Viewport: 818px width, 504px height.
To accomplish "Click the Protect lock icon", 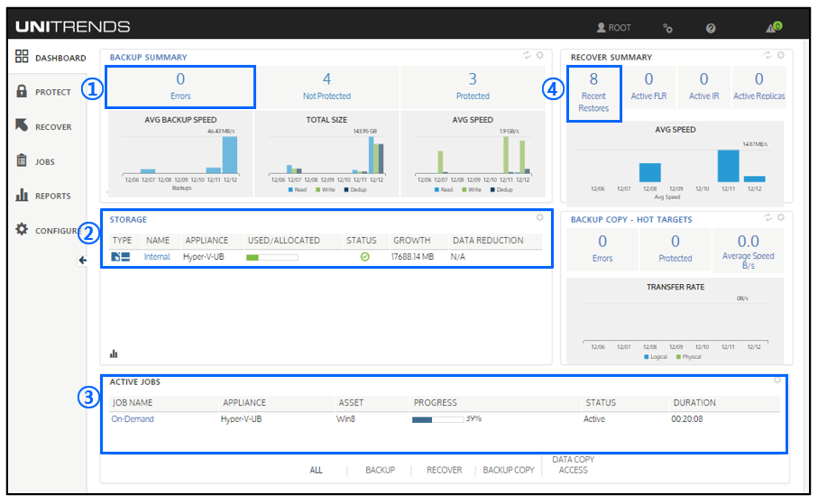I will point(22,91).
